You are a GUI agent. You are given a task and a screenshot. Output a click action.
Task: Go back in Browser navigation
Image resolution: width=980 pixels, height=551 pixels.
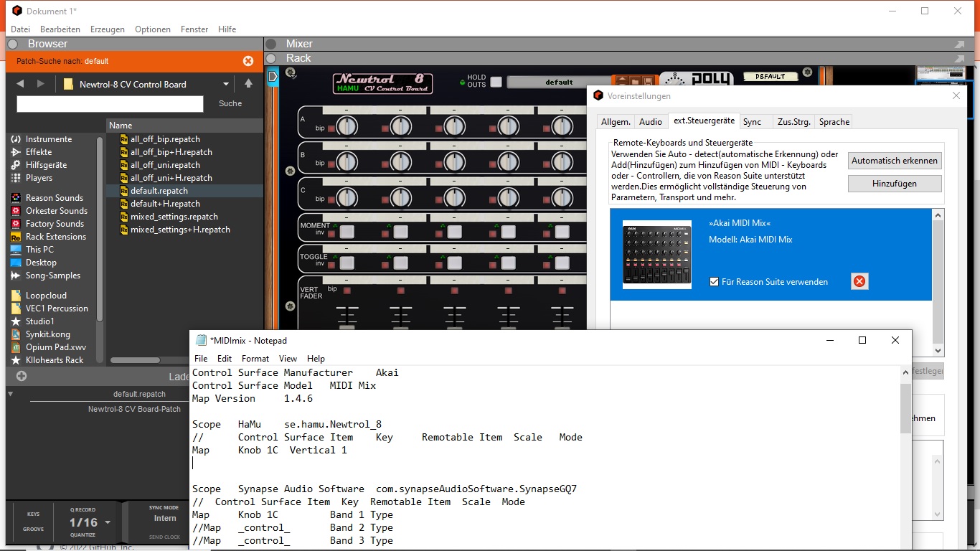tap(20, 84)
